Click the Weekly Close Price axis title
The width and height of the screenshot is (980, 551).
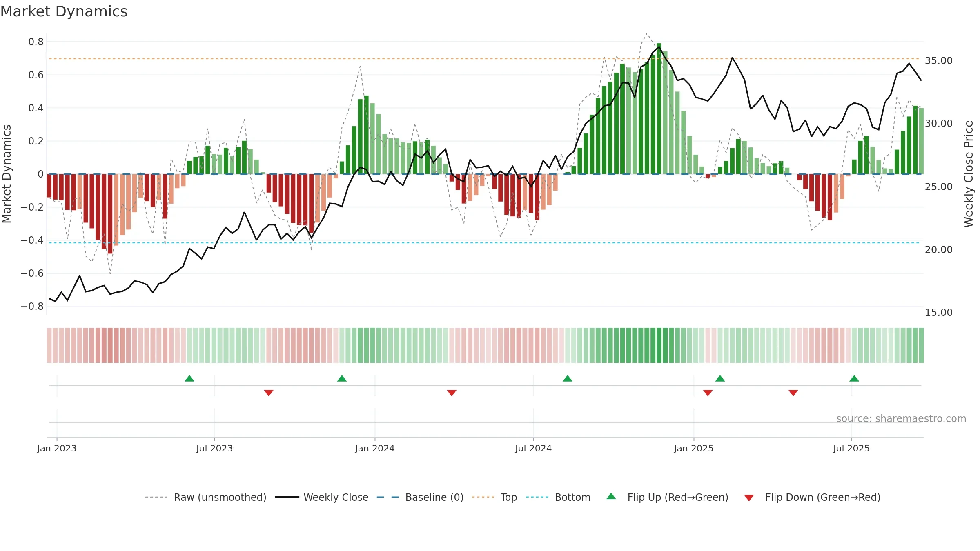(x=969, y=174)
